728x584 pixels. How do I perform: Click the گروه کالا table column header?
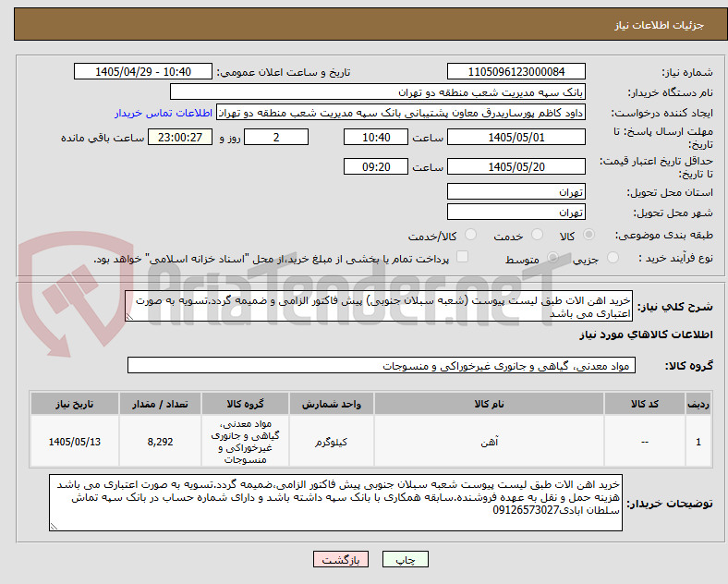[245, 404]
